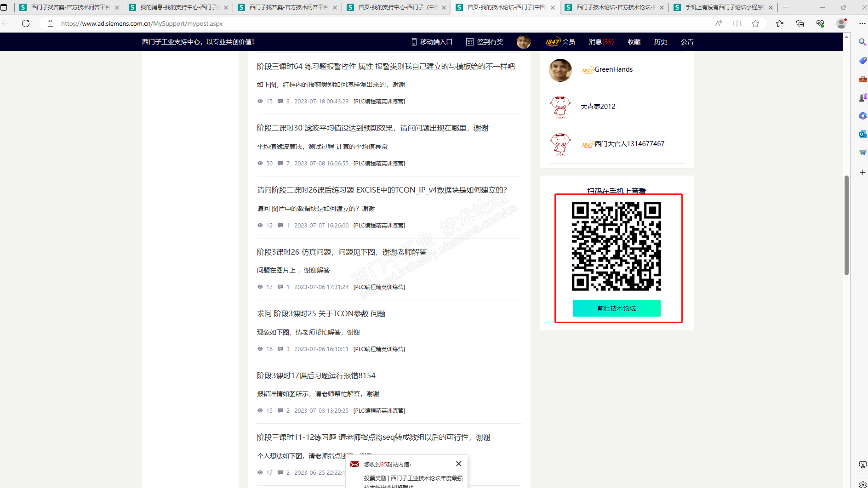Open the browser profile menu

(x=841, y=23)
